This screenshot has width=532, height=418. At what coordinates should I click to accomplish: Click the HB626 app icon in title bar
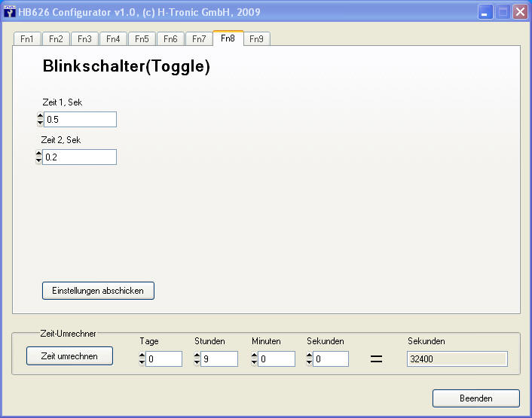pos(10,12)
